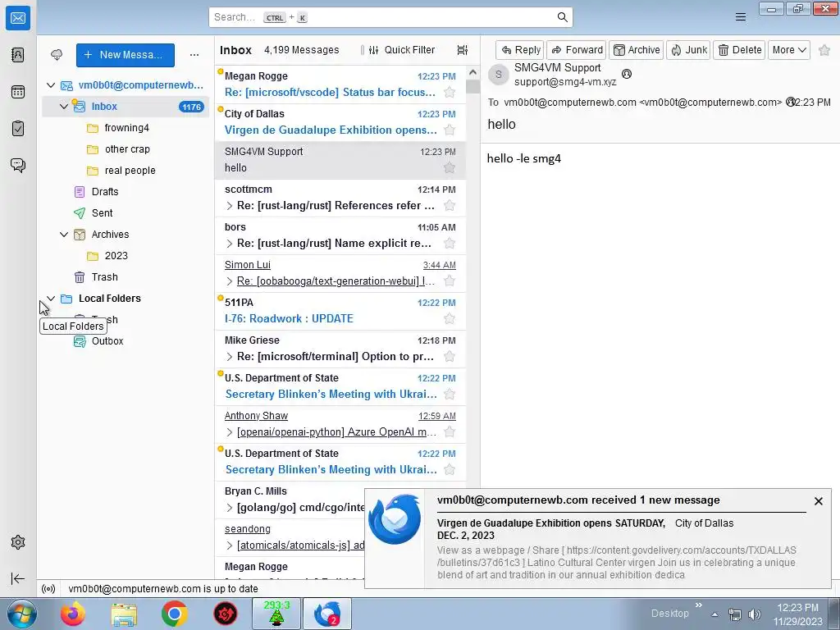The width and height of the screenshot is (840, 630).
Task: Open message list display options icon
Action: (463, 50)
